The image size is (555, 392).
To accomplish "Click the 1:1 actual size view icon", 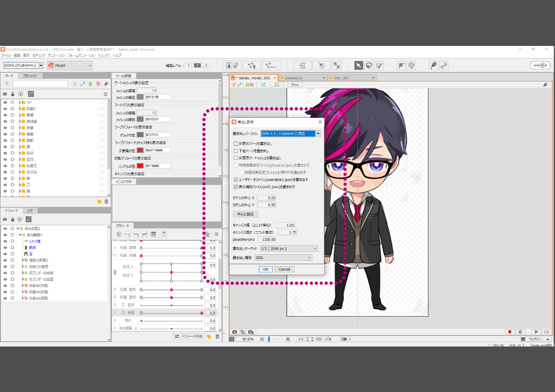I will 300,339.
